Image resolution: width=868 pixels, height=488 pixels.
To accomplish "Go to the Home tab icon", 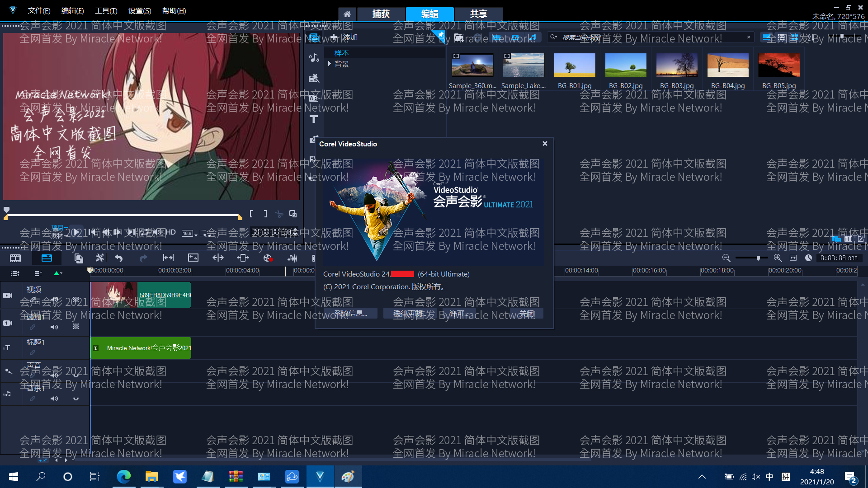I will (x=347, y=14).
